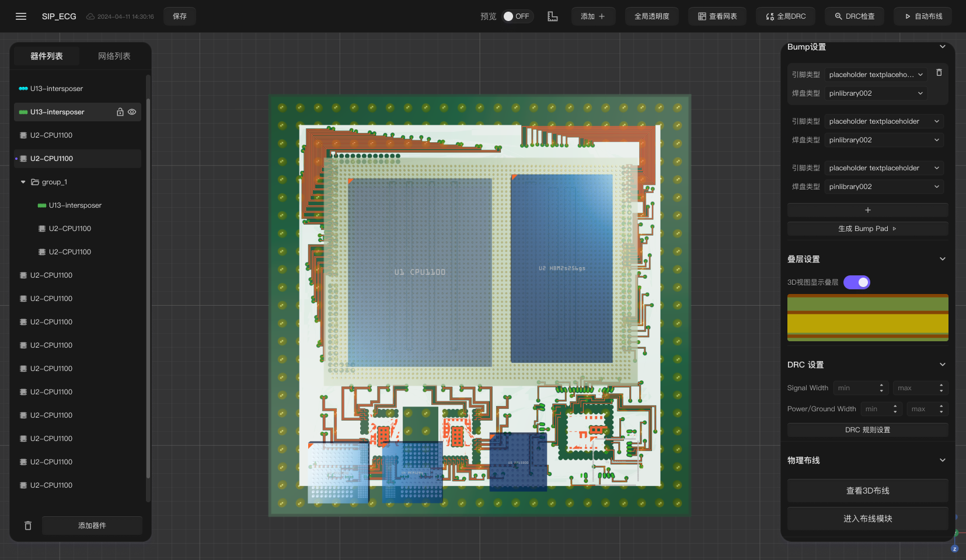This screenshot has width=966, height=560.
Task: Click the 自动布线 button
Action: pos(923,16)
